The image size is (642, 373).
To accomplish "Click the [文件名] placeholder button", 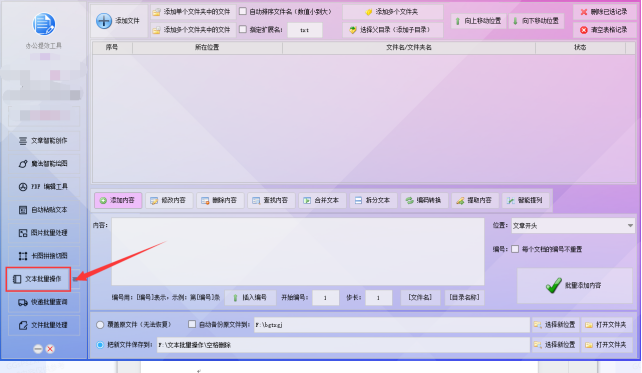I will (x=420, y=298).
